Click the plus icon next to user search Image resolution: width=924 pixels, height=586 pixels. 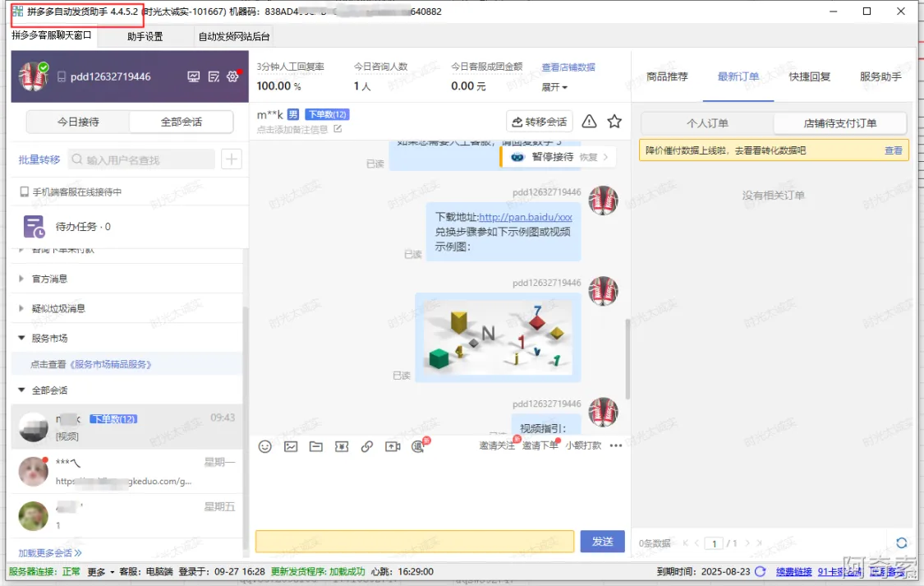[232, 159]
